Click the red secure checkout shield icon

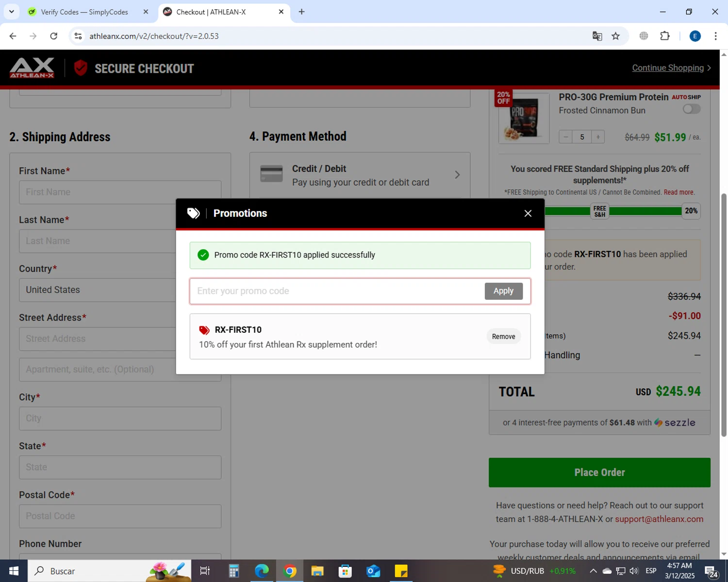tap(81, 68)
